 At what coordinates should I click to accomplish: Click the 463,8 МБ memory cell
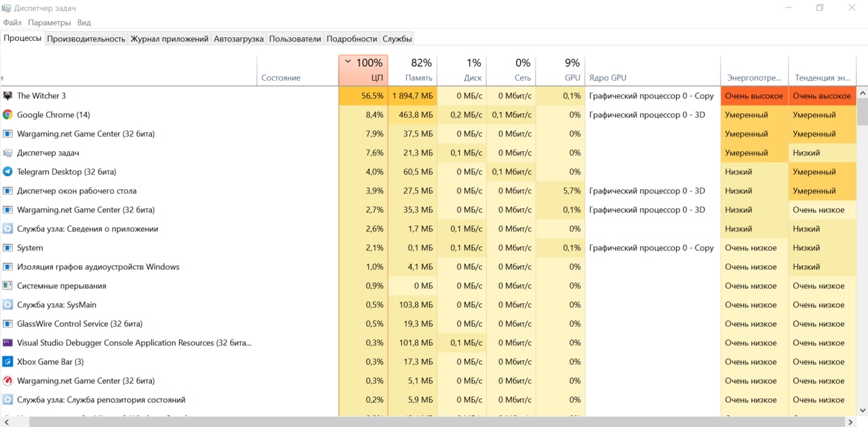point(412,115)
